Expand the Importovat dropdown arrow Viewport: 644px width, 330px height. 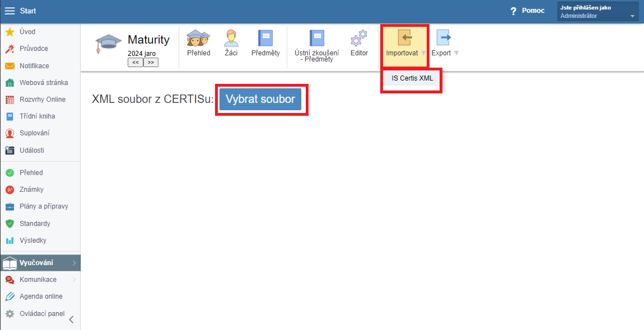(423, 53)
